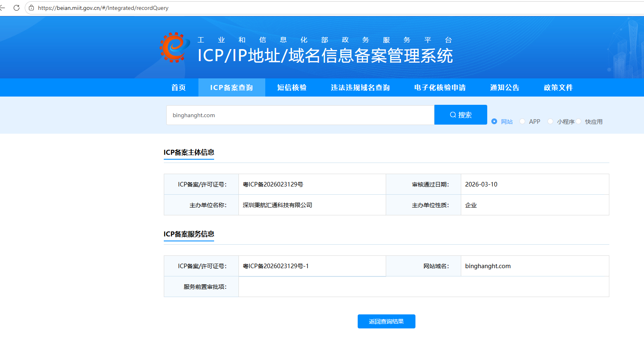Click the site security icon in address bar
Viewport: 644px width, 354px height.
(31, 7)
